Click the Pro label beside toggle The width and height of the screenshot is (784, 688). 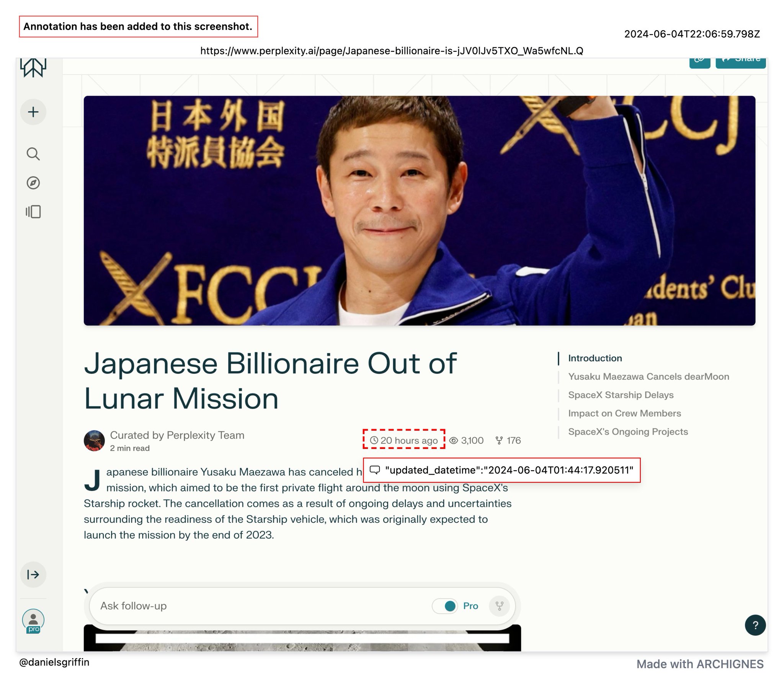point(470,606)
